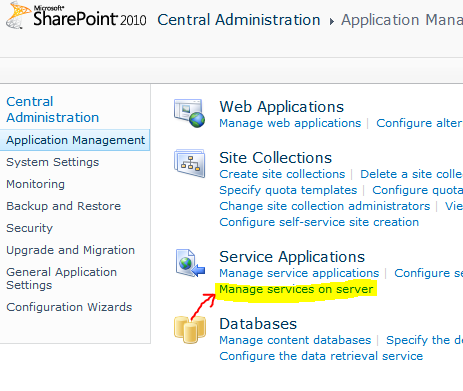Open the Monitoring section
Viewport: 463px width, 391px height.
point(35,184)
